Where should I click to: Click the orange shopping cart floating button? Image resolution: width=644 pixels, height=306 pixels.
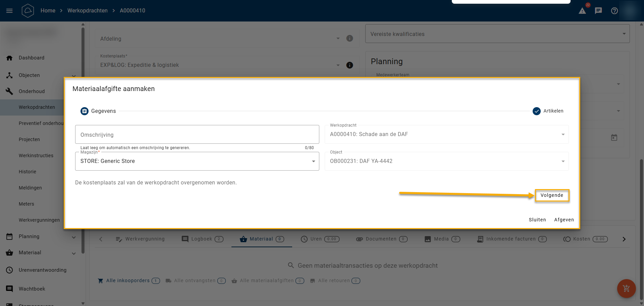[626, 288]
